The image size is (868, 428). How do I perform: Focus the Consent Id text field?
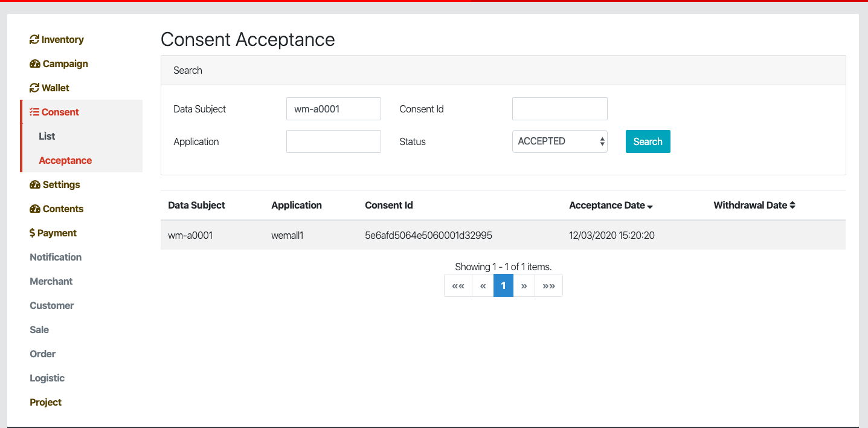(559, 109)
